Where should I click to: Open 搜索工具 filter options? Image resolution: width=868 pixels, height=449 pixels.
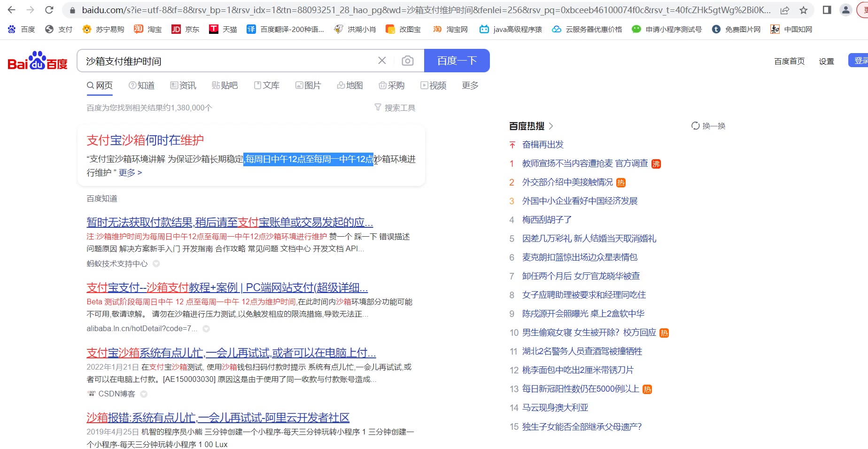point(395,108)
